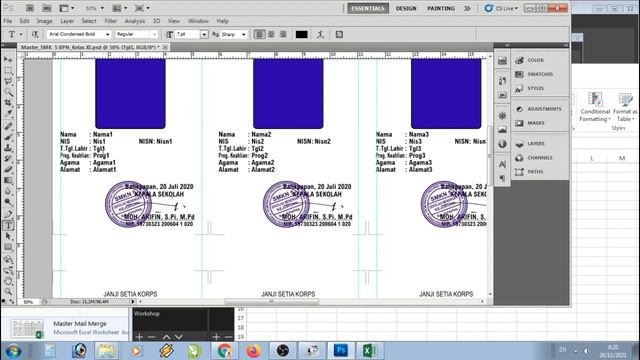
Task: Click the text color swatch
Action: 302,34
